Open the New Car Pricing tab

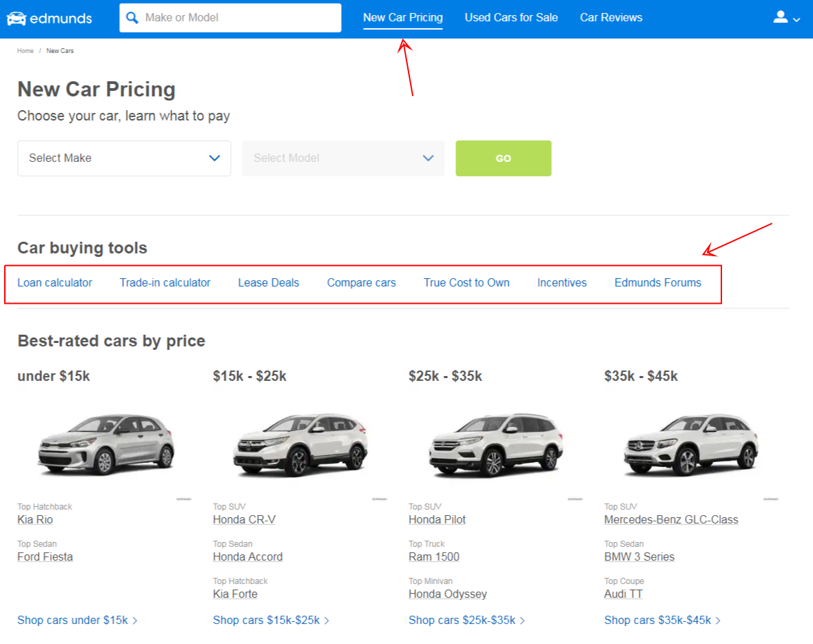(403, 18)
